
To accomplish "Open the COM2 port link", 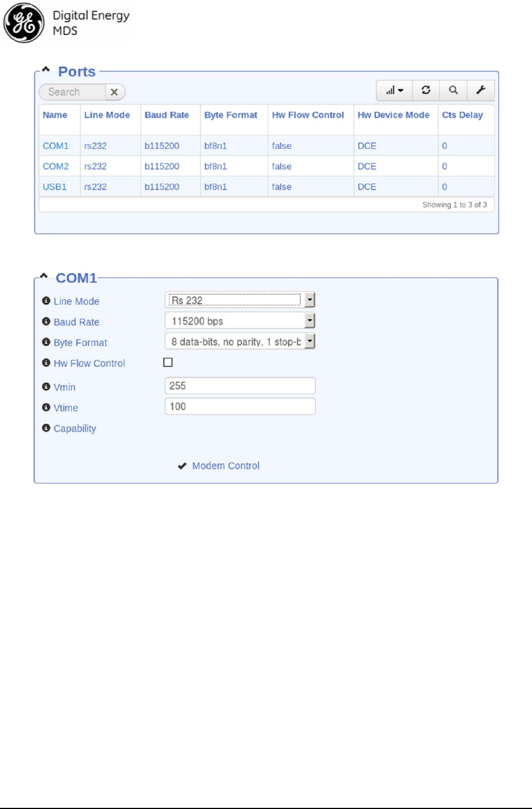I will [x=55, y=166].
